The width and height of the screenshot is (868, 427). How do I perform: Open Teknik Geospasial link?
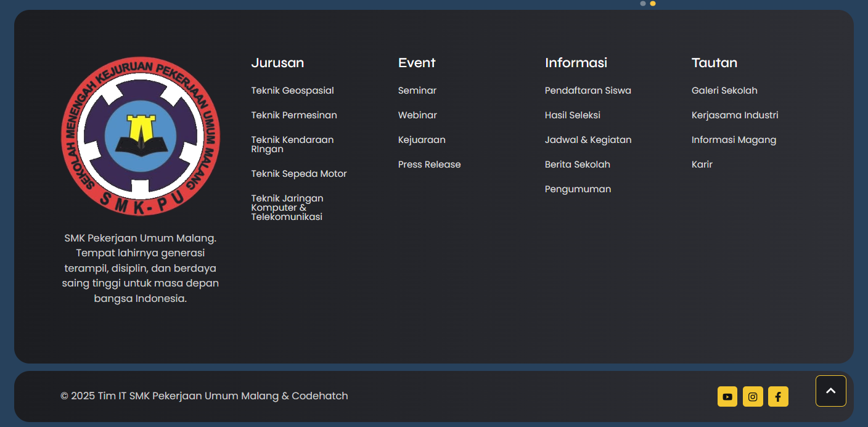pyautogui.click(x=292, y=91)
